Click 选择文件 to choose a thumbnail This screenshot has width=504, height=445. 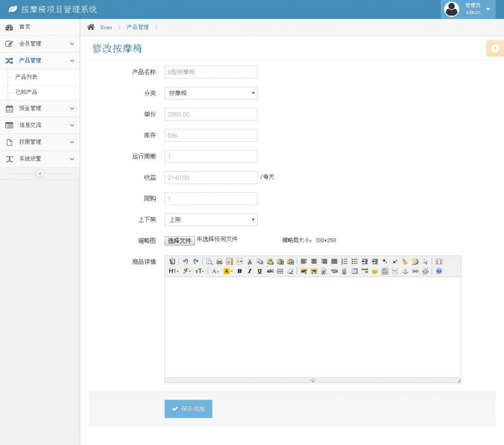click(x=179, y=241)
